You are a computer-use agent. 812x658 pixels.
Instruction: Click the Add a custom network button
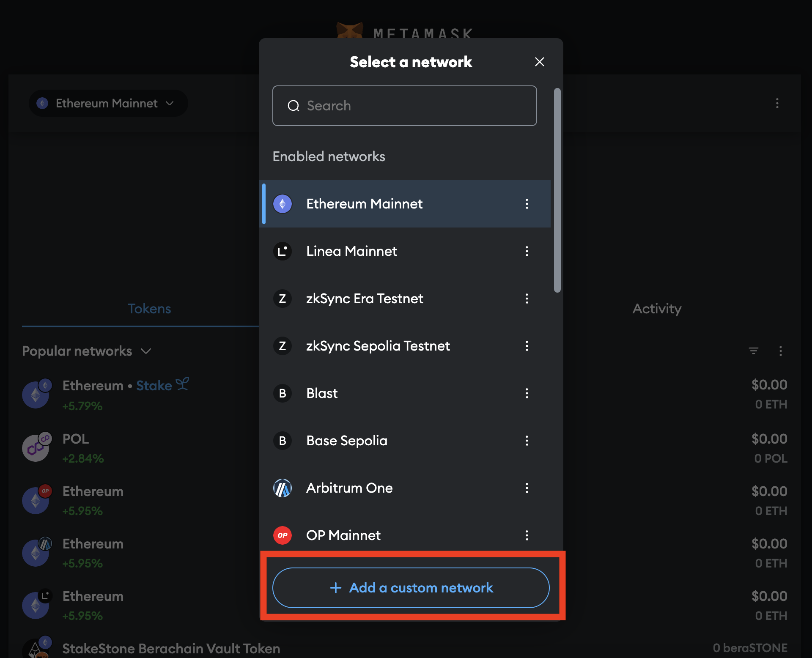(411, 587)
